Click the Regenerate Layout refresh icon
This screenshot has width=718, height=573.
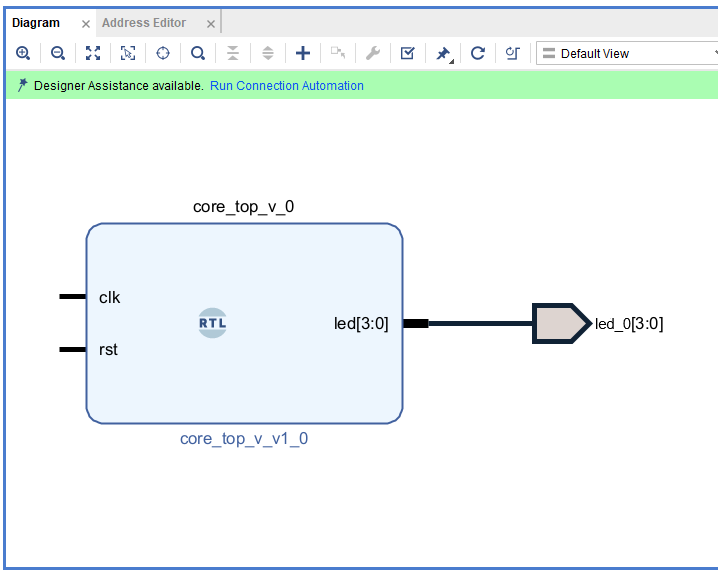point(478,53)
